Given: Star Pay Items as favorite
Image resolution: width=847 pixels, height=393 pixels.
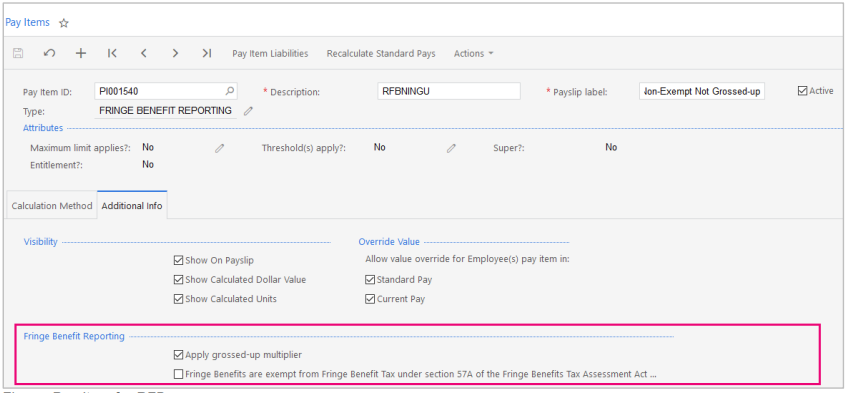Looking at the screenshot, I should pos(64,23).
